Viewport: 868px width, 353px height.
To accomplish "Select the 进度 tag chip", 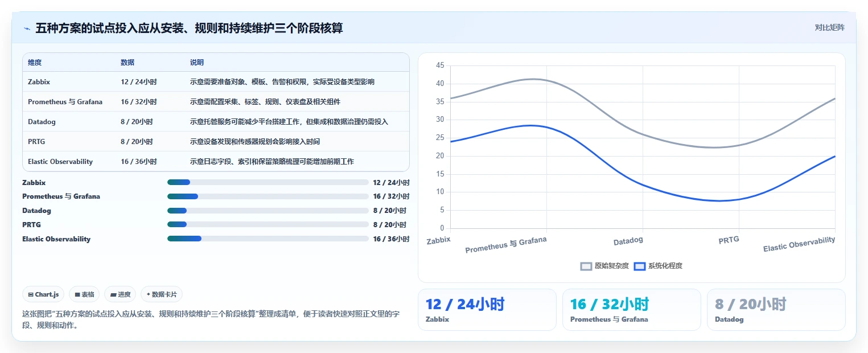I will point(120,294).
